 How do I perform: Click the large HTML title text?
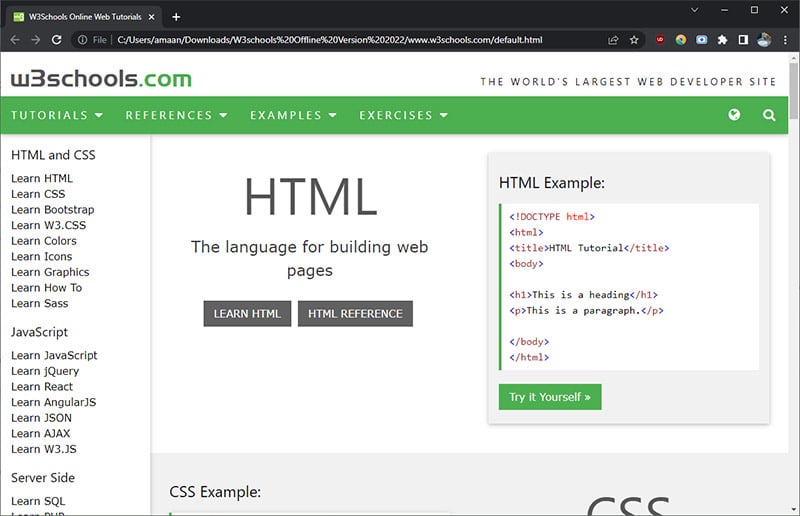click(311, 197)
